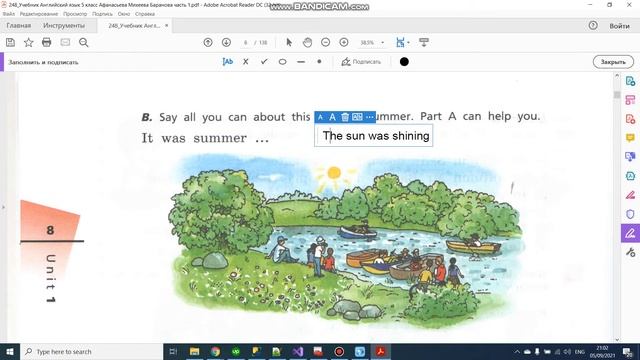Image resolution: width=640 pixels, height=360 pixels.
Task: Click inside 'The sun was shining' text box
Action: point(373,136)
